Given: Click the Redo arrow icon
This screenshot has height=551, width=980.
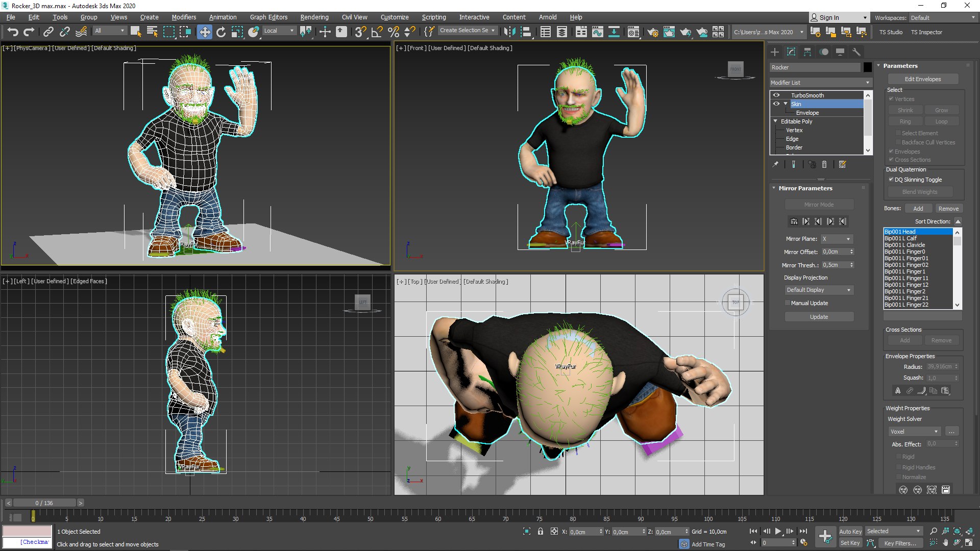Looking at the screenshot, I should [29, 32].
